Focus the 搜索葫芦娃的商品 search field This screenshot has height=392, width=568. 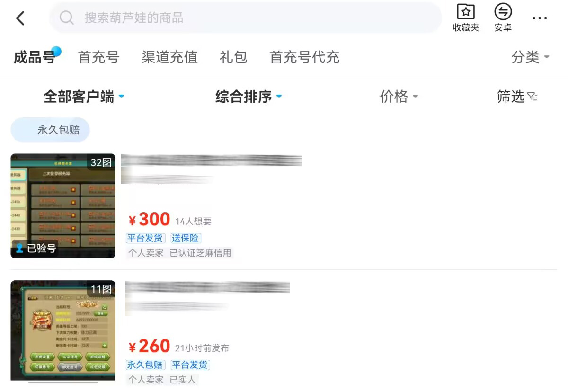point(245,18)
